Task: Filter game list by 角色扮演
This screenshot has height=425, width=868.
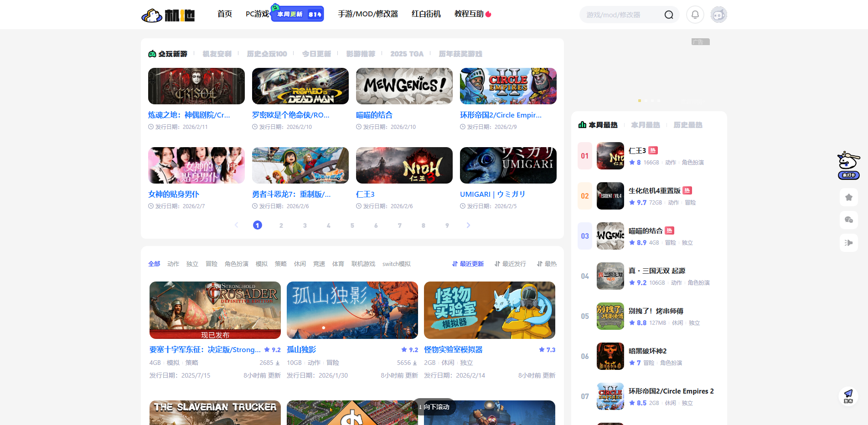Action: pyautogui.click(x=236, y=264)
